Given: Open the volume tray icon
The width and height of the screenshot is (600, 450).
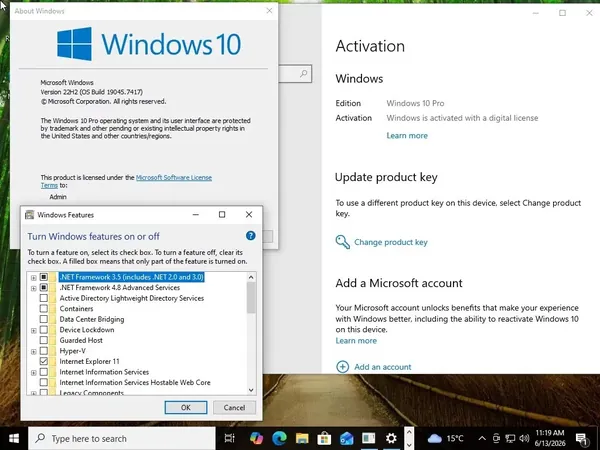Looking at the screenshot, I should click(x=524, y=439).
